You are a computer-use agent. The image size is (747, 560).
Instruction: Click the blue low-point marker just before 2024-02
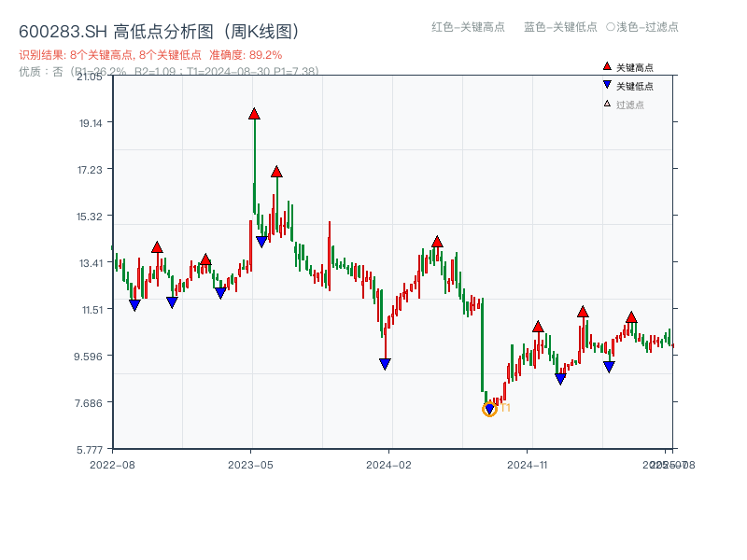tap(385, 364)
